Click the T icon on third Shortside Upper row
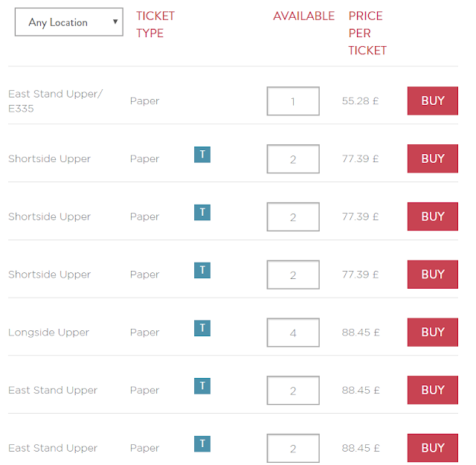 pyautogui.click(x=202, y=270)
